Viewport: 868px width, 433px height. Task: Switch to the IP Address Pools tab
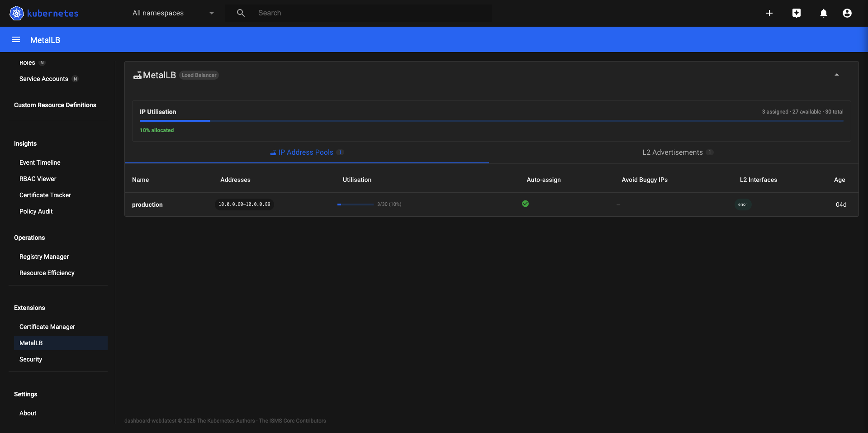click(307, 152)
